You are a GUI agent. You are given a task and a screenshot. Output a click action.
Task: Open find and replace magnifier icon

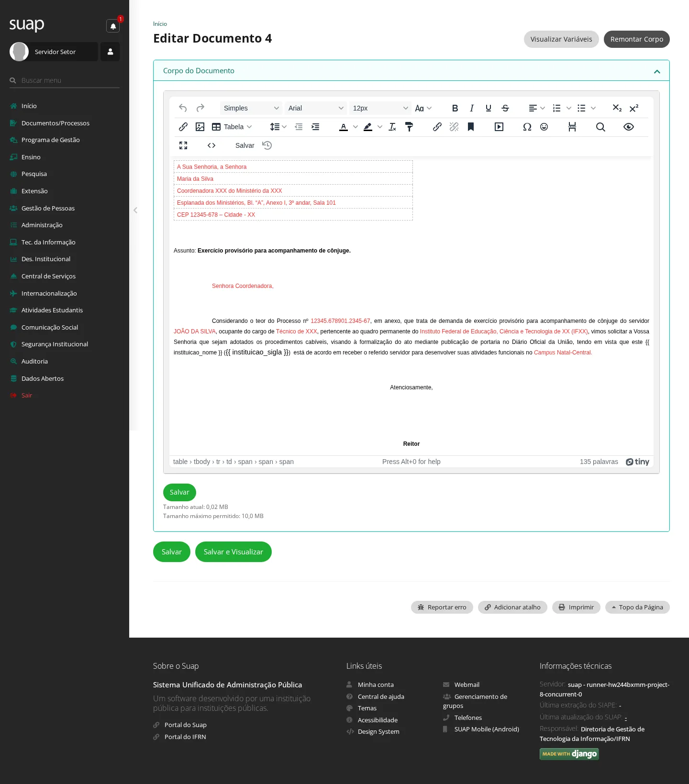600,127
